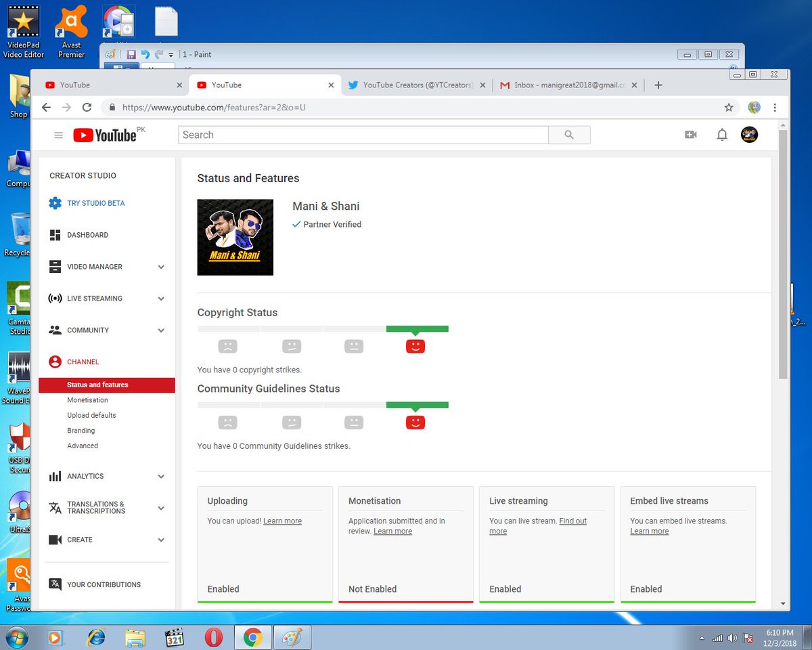Click Learn more in Monetisation card
812x650 pixels.
(392, 532)
